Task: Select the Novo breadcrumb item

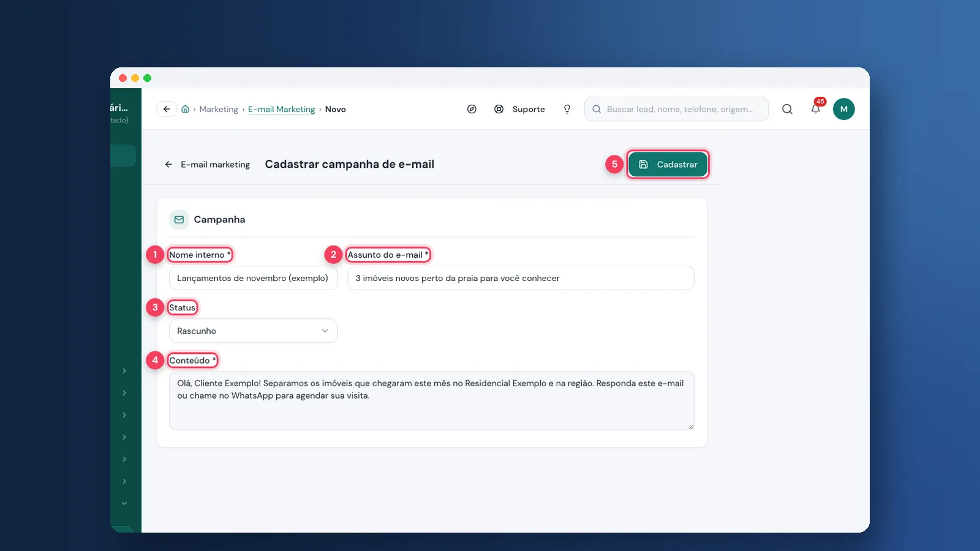Action: tap(336, 109)
